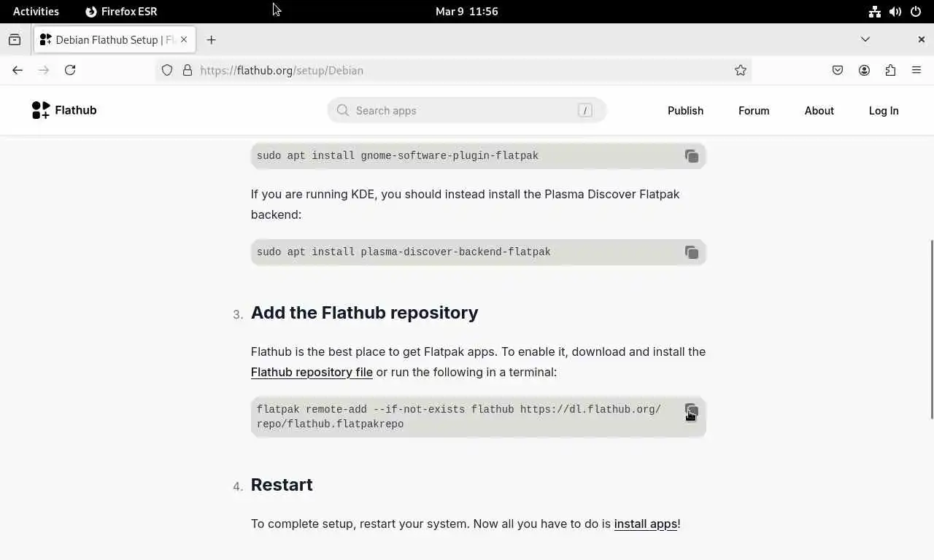Open the Publish menu item

click(685, 111)
